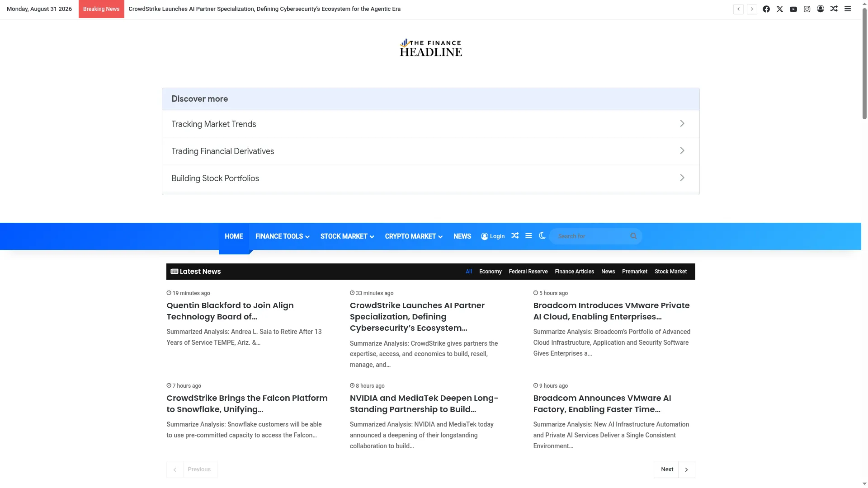Open Building Stock Portfolios row

tap(430, 178)
